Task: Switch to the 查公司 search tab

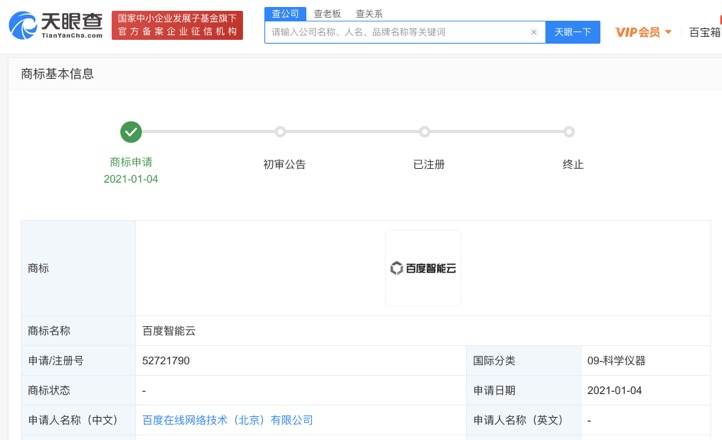Action: (284, 13)
